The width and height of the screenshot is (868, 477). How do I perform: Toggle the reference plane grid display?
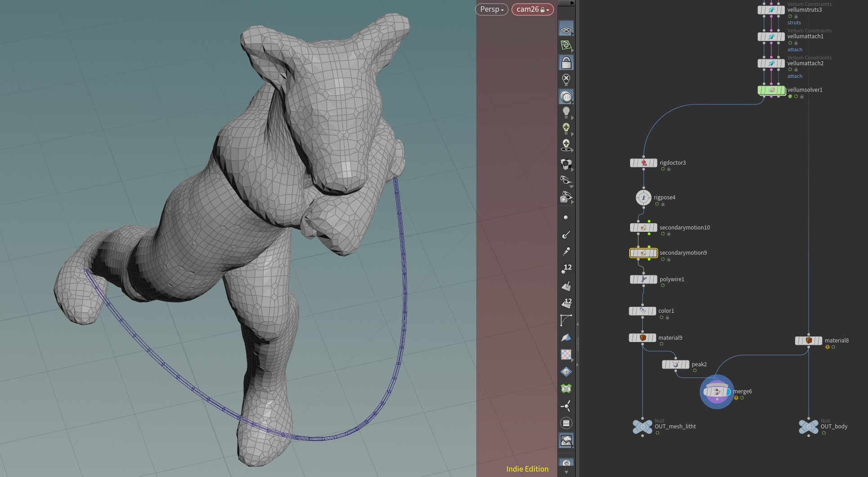(x=566, y=29)
